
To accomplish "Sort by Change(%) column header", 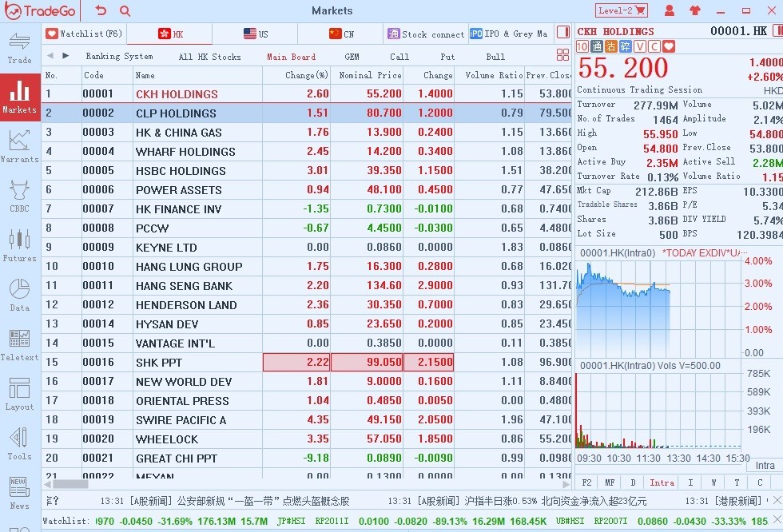I will coord(307,75).
